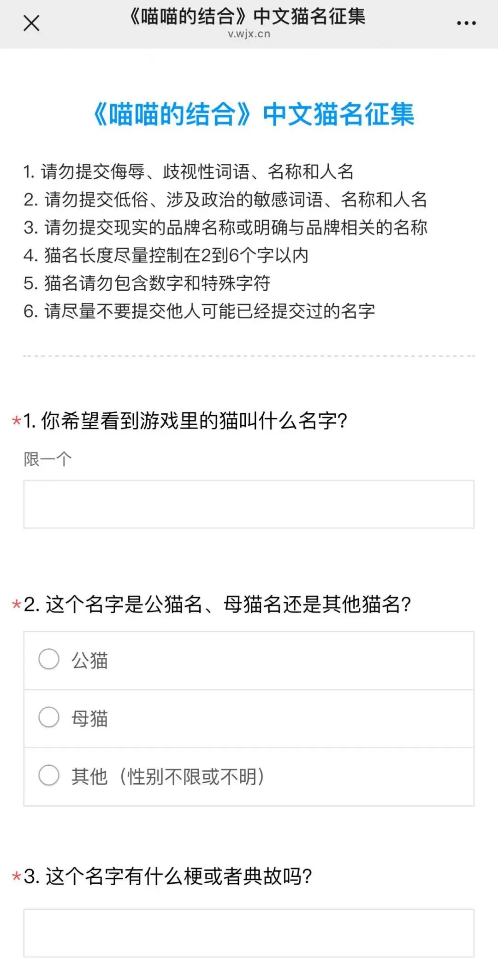
Task: Click question 3 title about 梗或者典故
Action: click(x=168, y=876)
